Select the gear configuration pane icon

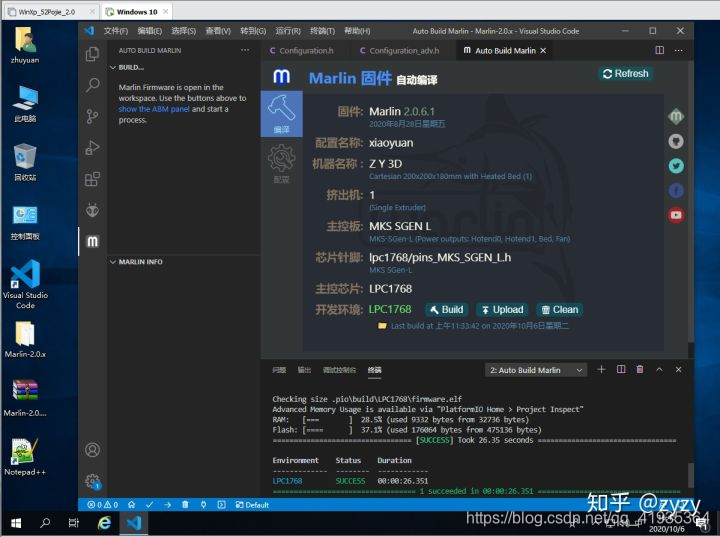(x=281, y=163)
